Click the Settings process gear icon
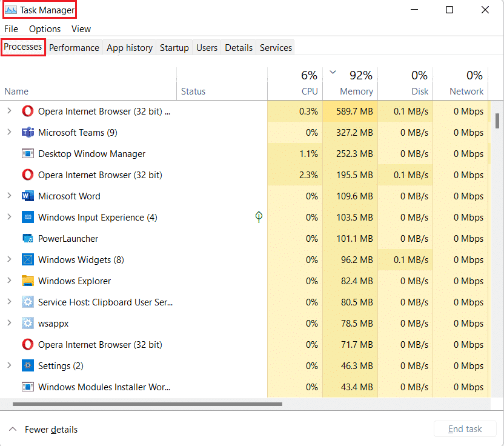The image size is (504, 446). point(27,365)
